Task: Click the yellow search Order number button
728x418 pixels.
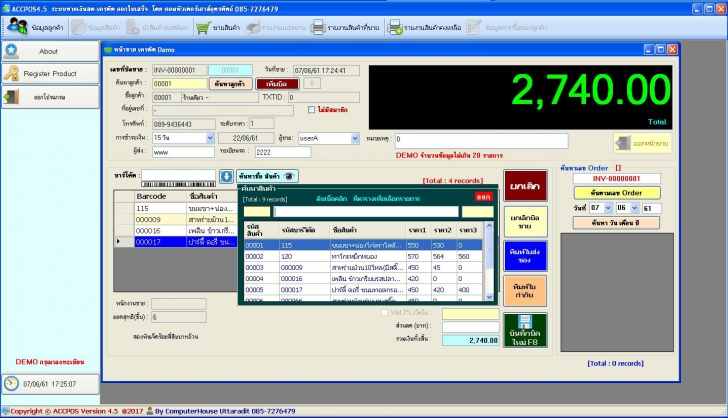Action: (617, 193)
